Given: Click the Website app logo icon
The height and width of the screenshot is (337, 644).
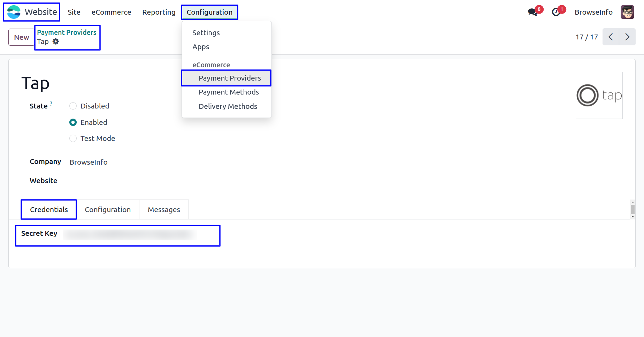Looking at the screenshot, I should point(14,12).
